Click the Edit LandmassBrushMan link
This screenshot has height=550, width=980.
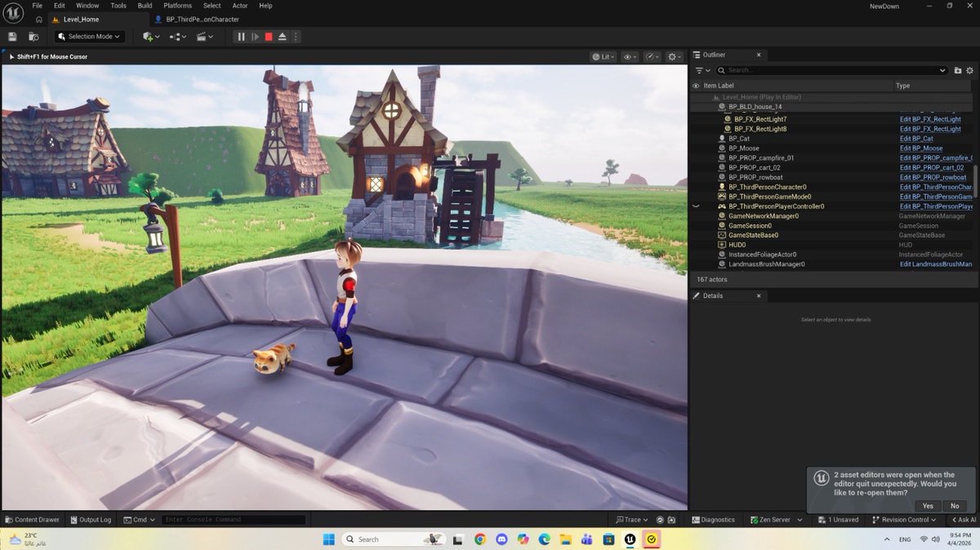tap(936, 264)
